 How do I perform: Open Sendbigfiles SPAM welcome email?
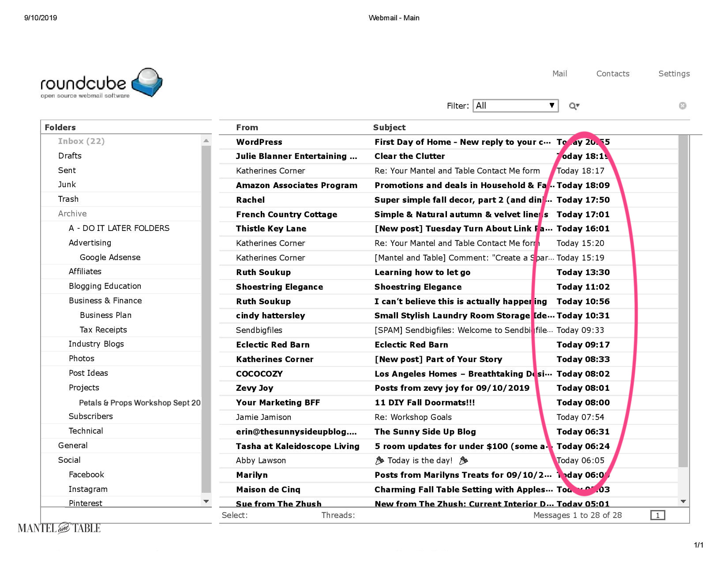coord(448,330)
